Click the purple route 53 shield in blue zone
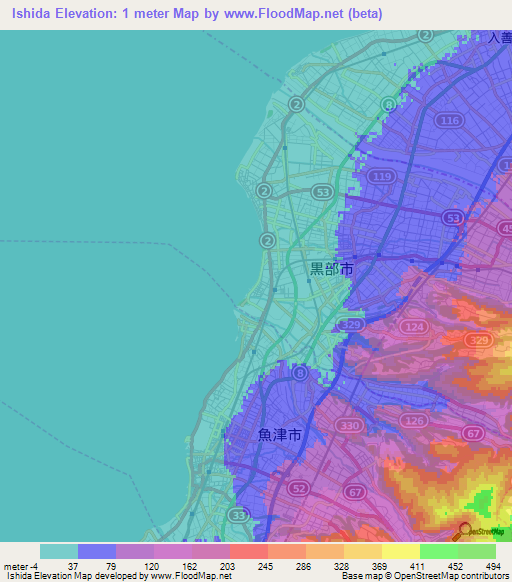Image resolution: width=512 pixels, height=582 pixels. (453, 218)
